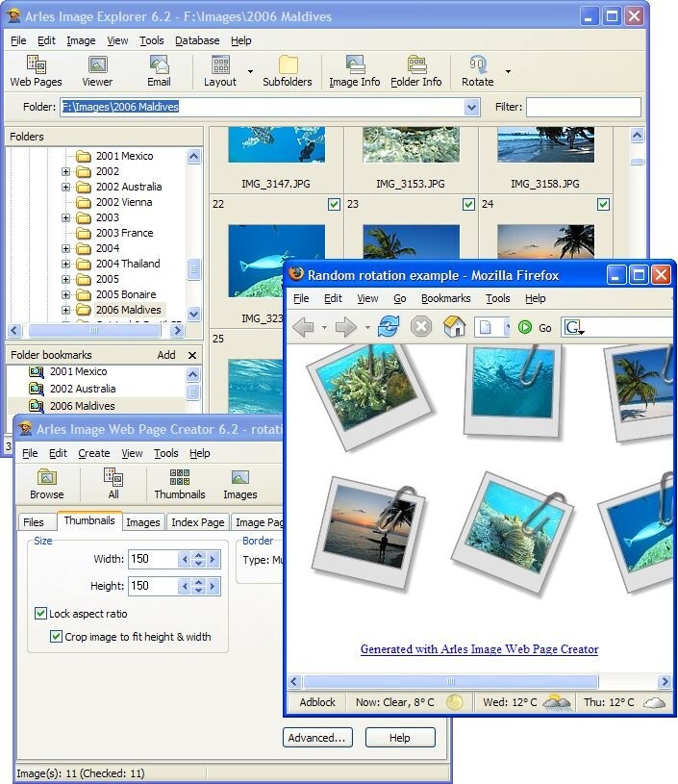Show Folder Info panel
Screen dimensions: 678x784
tap(416, 71)
